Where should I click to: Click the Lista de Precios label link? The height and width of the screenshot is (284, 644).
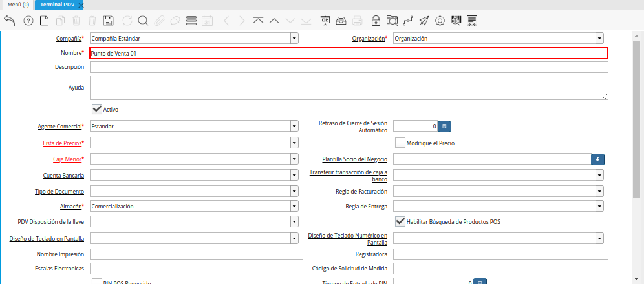pyautogui.click(x=63, y=143)
